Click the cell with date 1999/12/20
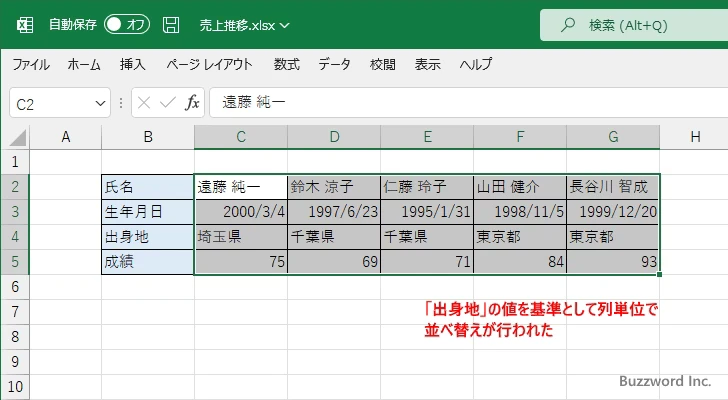The image size is (728, 400). [613, 212]
